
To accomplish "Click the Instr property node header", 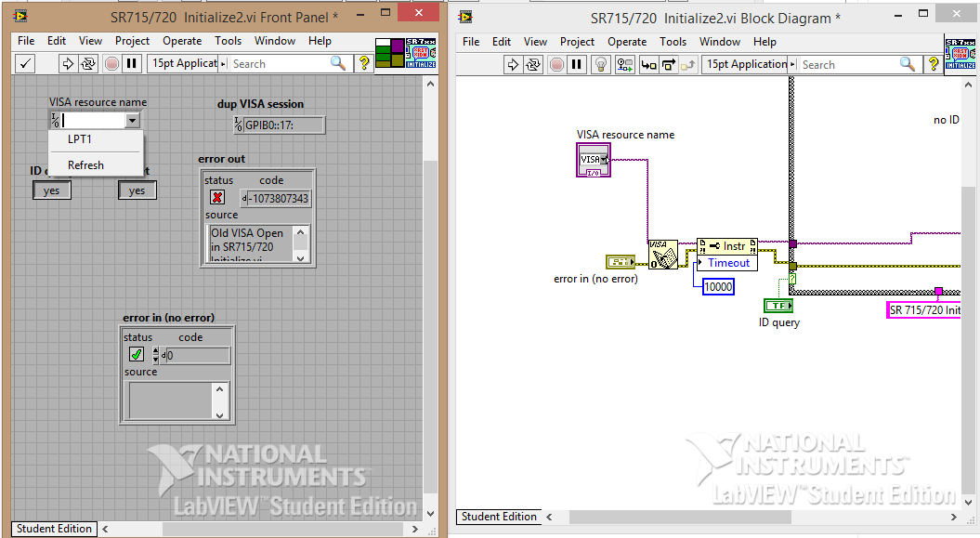I will [x=727, y=246].
